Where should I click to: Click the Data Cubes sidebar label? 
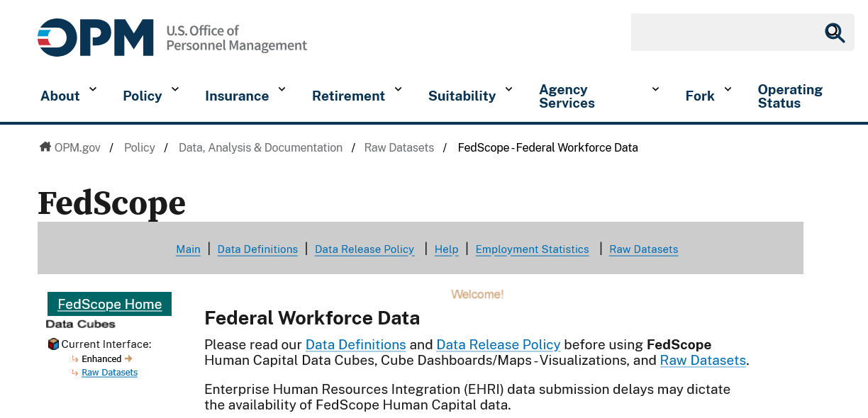tap(81, 324)
